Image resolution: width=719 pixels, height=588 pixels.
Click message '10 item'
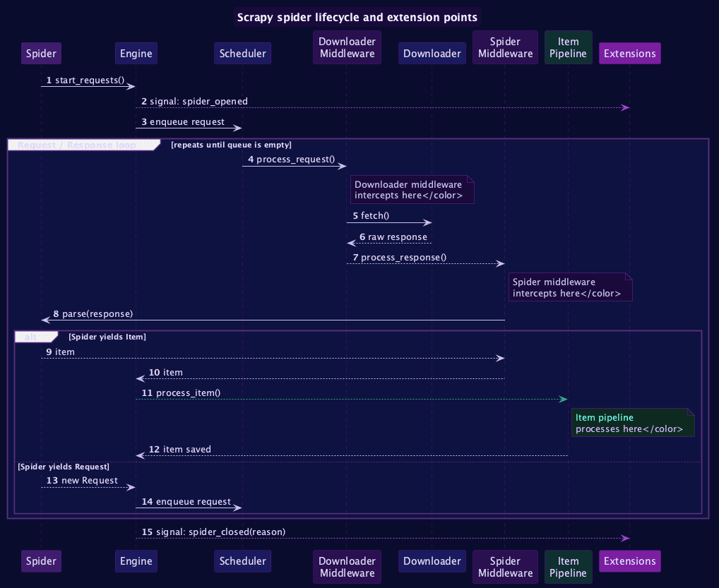165,373
